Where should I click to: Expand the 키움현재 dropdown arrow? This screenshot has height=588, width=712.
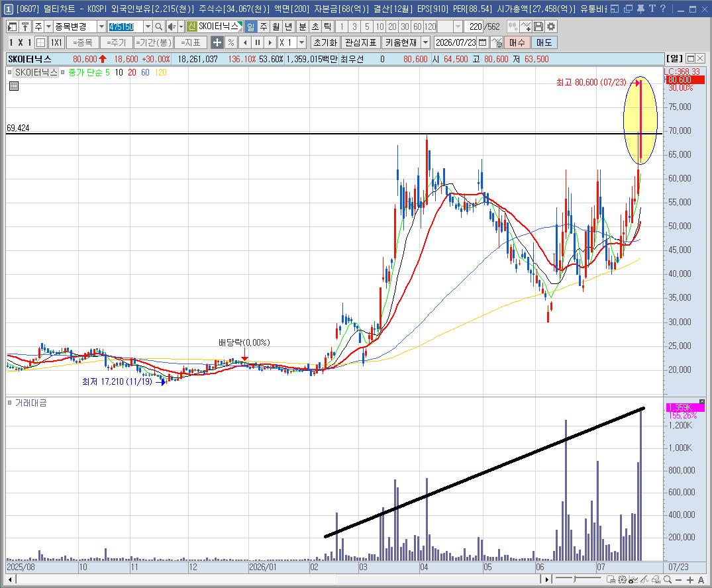click(x=425, y=42)
